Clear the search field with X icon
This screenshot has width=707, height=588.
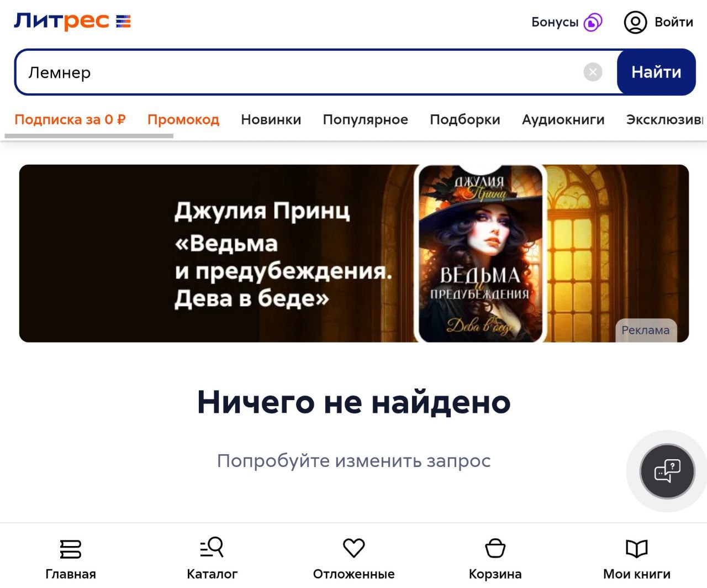point(593,72)
